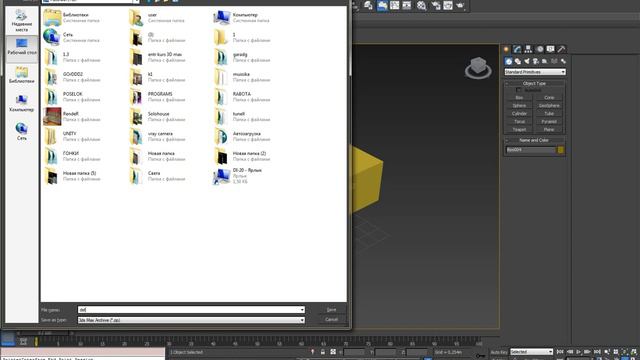This screenshot has width=640, height=360.
Task: Collapse the Object Type rollout
Action: point(534,83)
